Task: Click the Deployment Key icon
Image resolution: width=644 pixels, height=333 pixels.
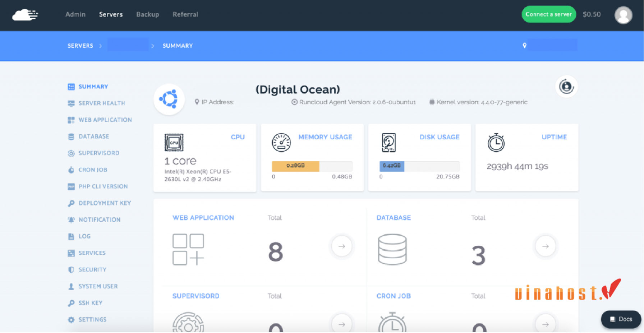Action: (71, 203)
